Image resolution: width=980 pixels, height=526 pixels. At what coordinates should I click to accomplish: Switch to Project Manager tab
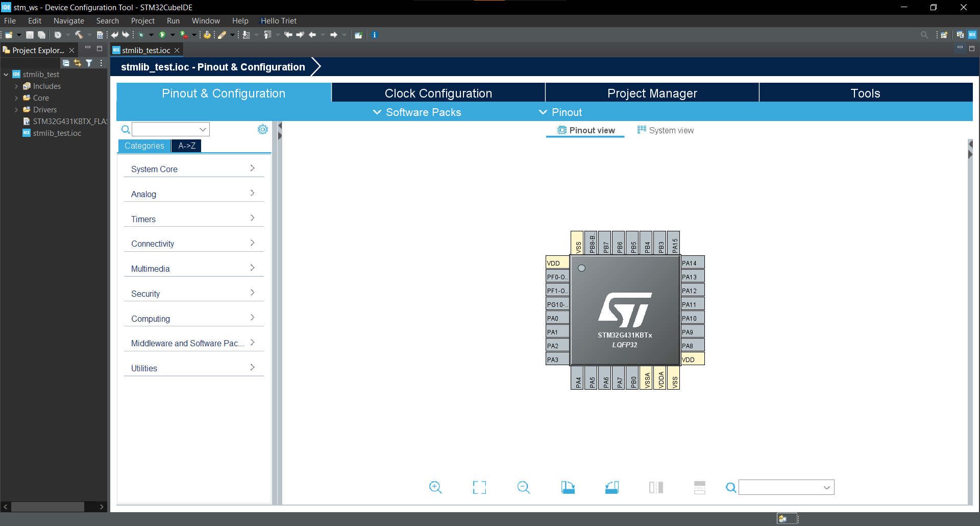(652, 93)
